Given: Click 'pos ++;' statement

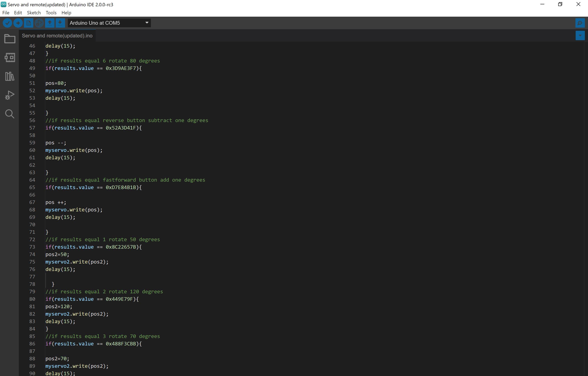Looking at the screenshot, I should (x=56, y=202).
